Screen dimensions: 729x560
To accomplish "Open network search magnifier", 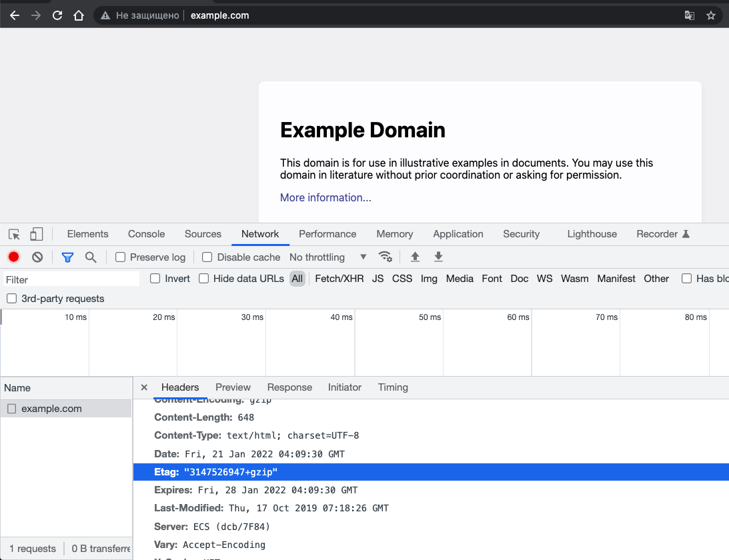I will point(91,257).
